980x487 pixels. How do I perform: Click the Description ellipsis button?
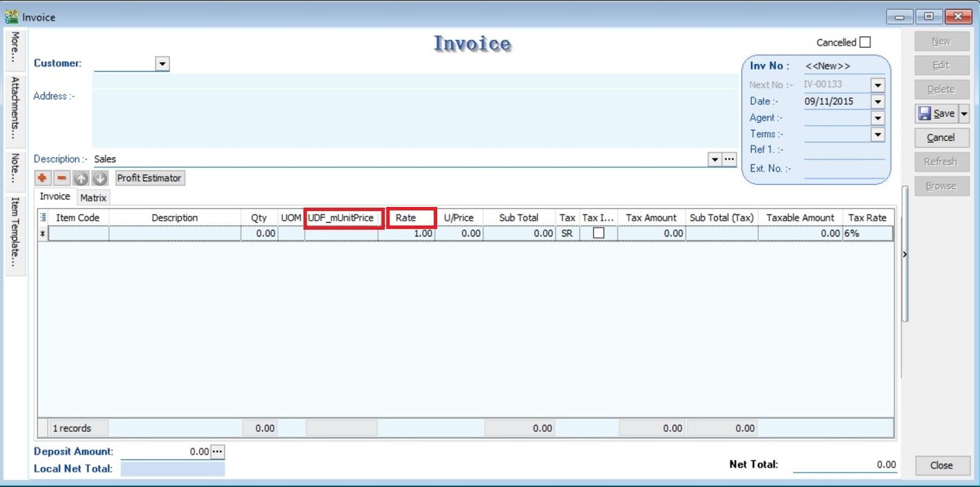[729, 159]
